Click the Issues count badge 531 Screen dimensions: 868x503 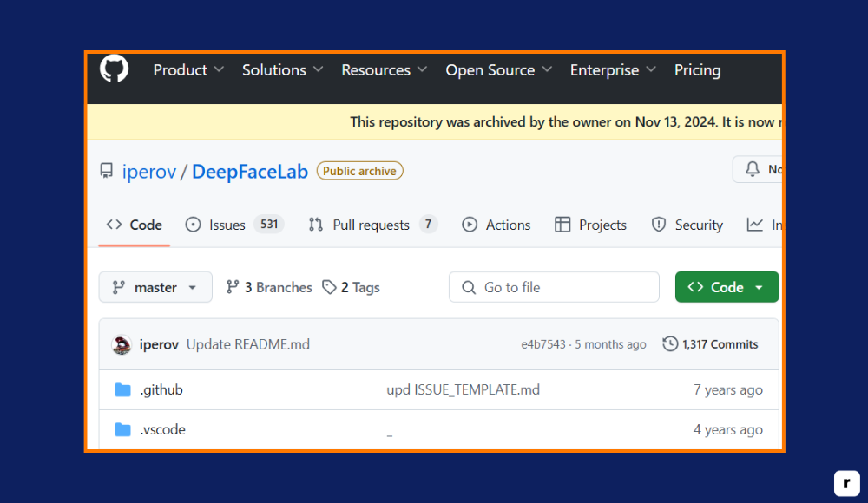pyautogui.click(x=269, y=224)
